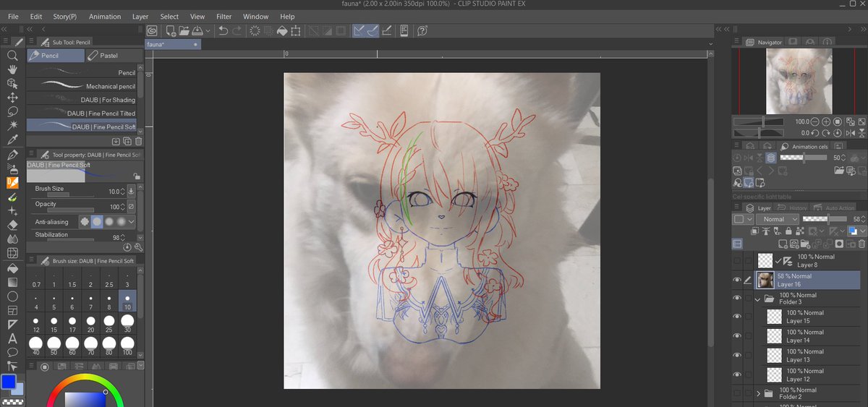Open save options dropdown arrow
The width and height of the screenshot is (868, 407).
tap(209, 30)
